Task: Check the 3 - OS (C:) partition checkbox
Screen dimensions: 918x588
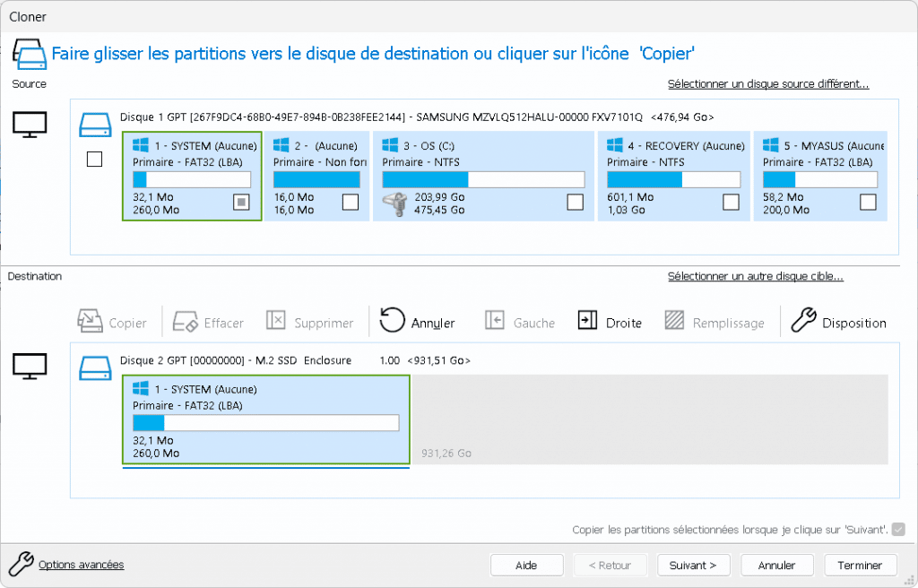Action: [x=575, y=203]
